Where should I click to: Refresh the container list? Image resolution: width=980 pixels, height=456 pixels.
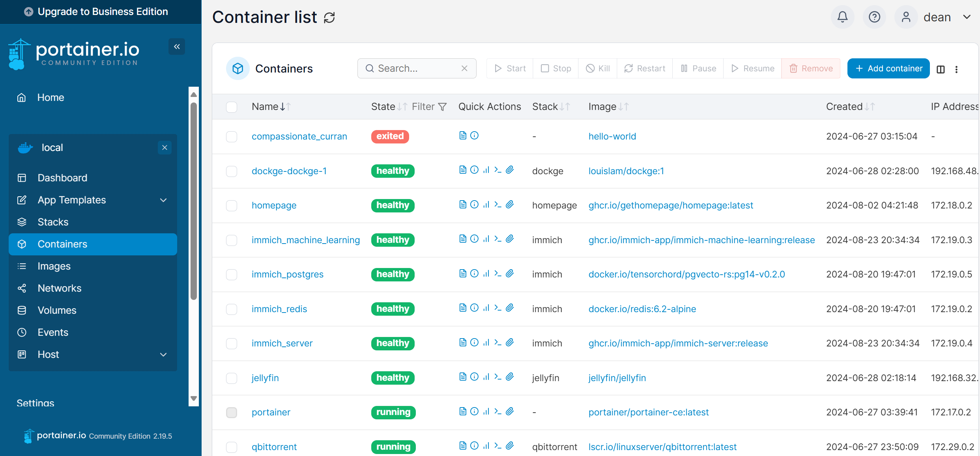tap(329, 18)
